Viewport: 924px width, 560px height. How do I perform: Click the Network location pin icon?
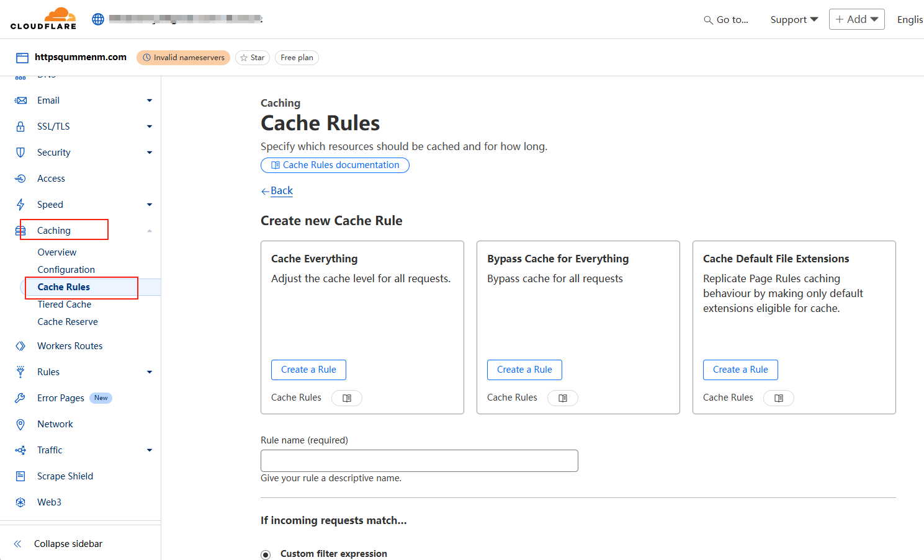coord(20,424)
